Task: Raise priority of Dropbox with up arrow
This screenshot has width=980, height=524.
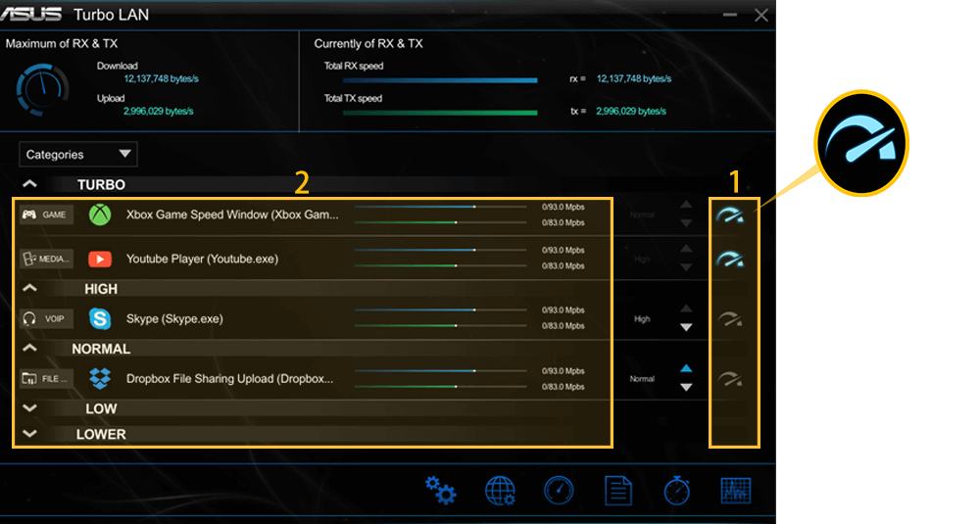Action: (x=686, y=368)
